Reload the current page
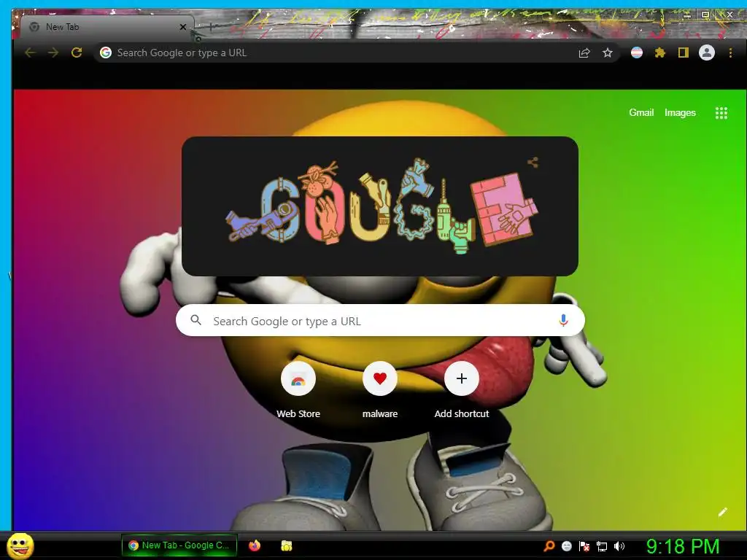Viewport: 747px width, 560px height. [77, 52]
